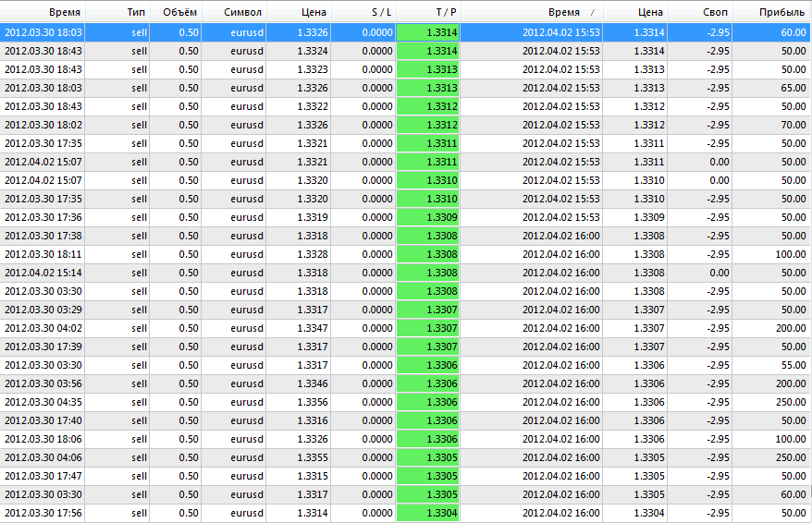812x523 pixels.
Task: Click open price 1.3316
Action: coord(313,420)
